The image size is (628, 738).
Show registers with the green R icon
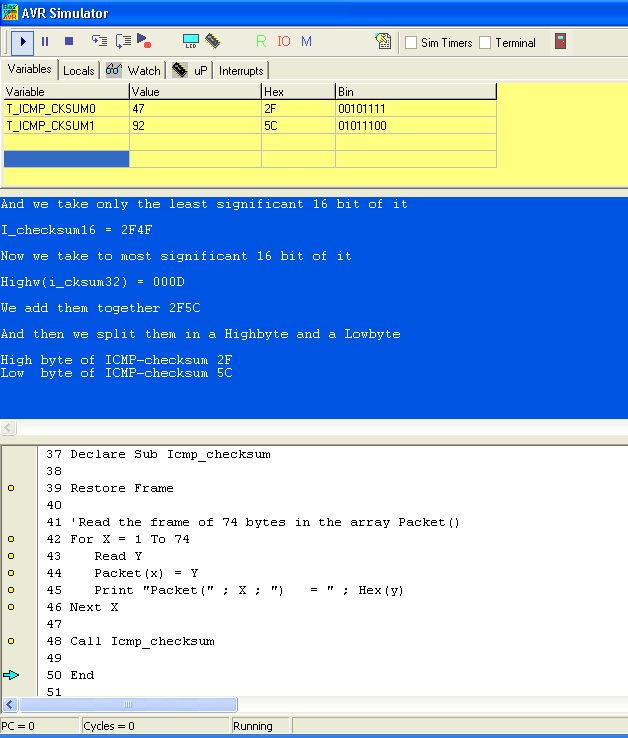pos(261,41)
